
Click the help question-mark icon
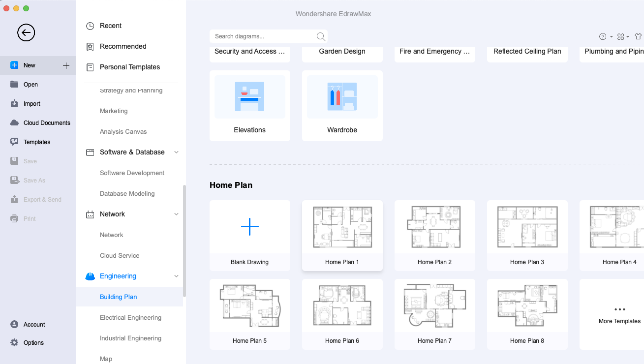point(603,36)
